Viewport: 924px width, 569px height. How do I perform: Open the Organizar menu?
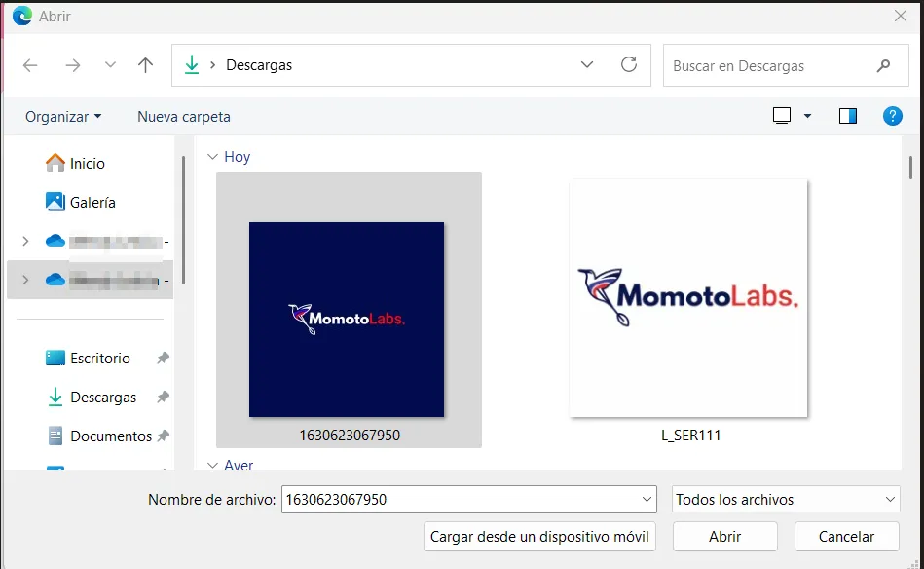click(x=60, y=116)
